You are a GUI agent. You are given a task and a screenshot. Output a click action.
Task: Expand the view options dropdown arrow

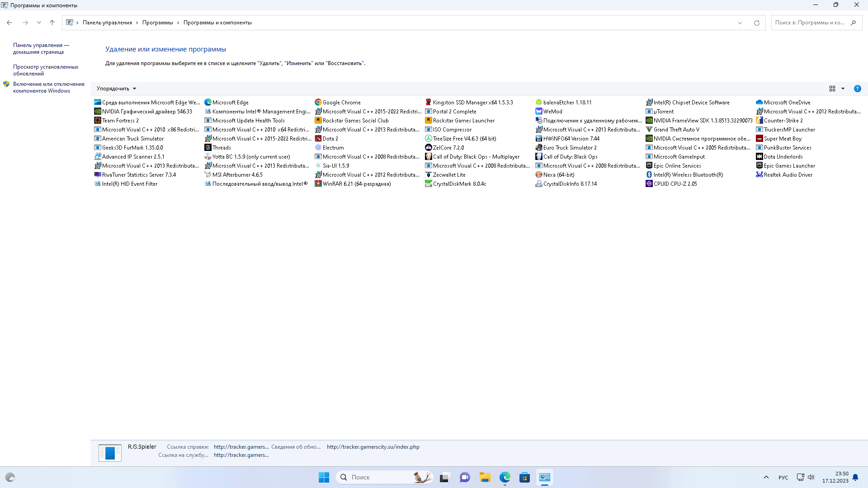(x=843, y=89)
